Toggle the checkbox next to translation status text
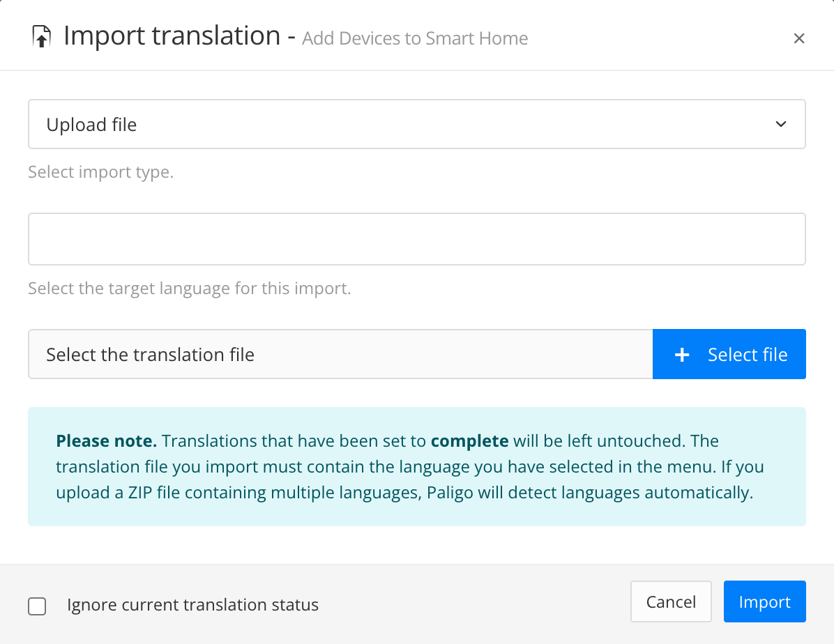 (x=37, y=606)
